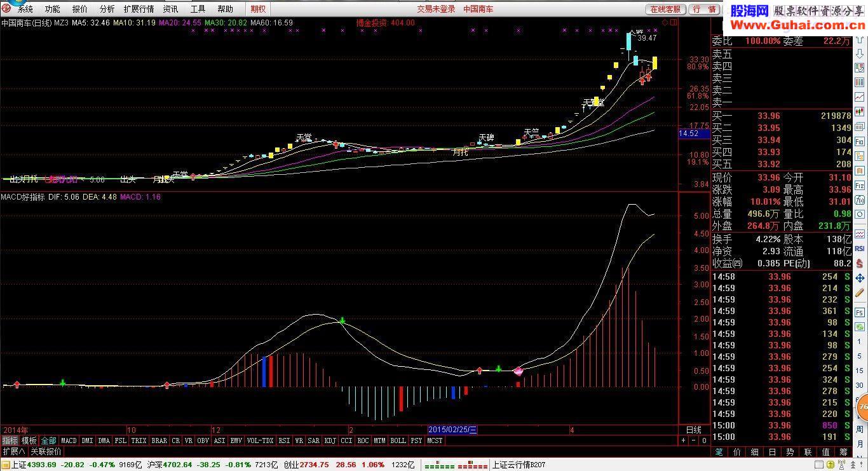Click the MACD好指标 indicator title label
This screenshot has width=868, height=471.
pyautogui.click(x=23, y=197)
